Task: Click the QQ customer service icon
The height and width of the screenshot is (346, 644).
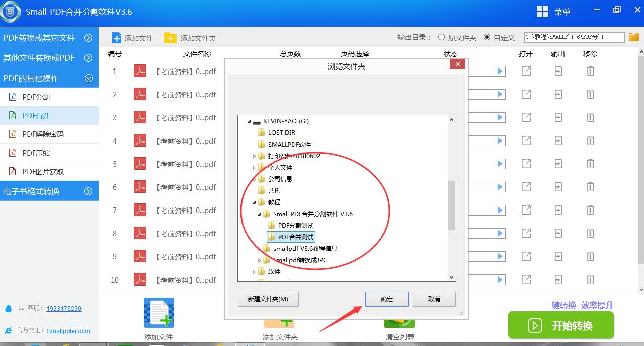Action: (x=8, y=308)
